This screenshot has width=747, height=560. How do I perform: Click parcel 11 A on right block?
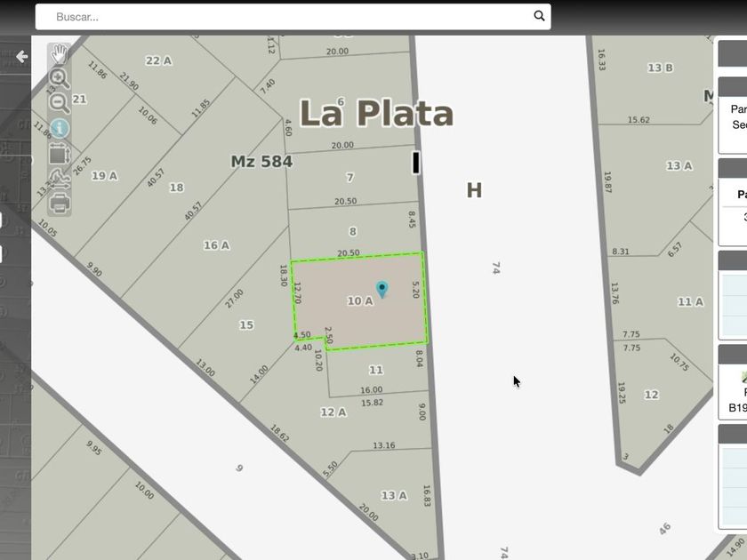point(690,302)
